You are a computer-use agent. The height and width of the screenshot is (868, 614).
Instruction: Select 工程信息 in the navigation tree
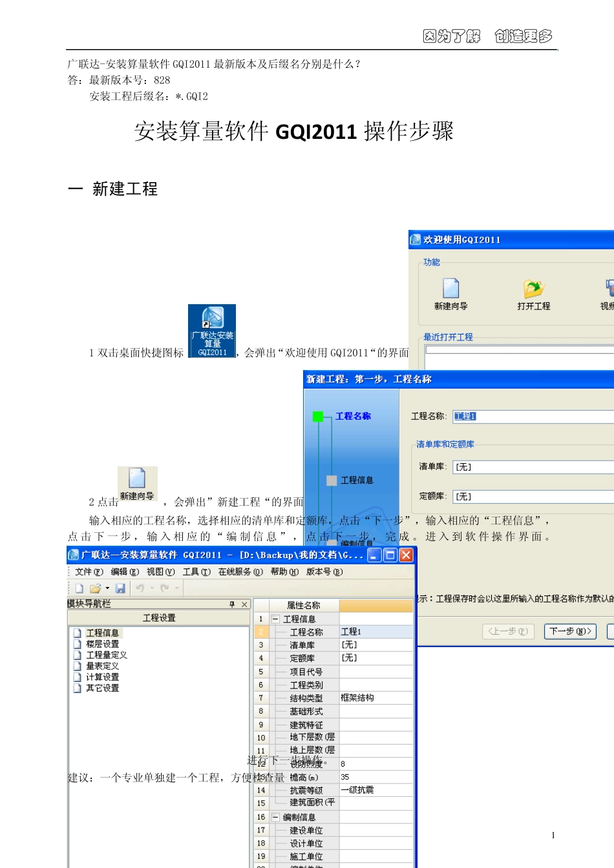point(103,633)
